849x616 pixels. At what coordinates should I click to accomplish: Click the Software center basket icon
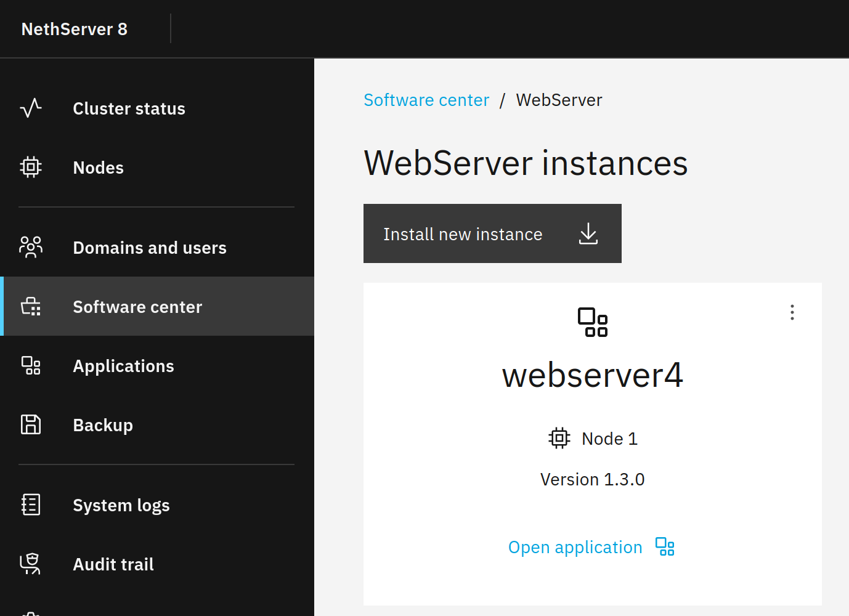(31, 306)
